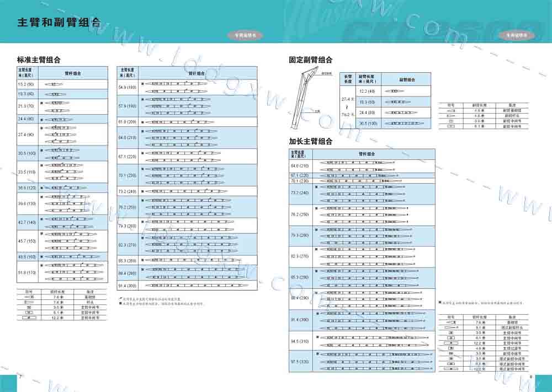Click '73.2 (240)' in the extended boom table
The height and width of the screenshot is (392, 552).
[300, 193]
